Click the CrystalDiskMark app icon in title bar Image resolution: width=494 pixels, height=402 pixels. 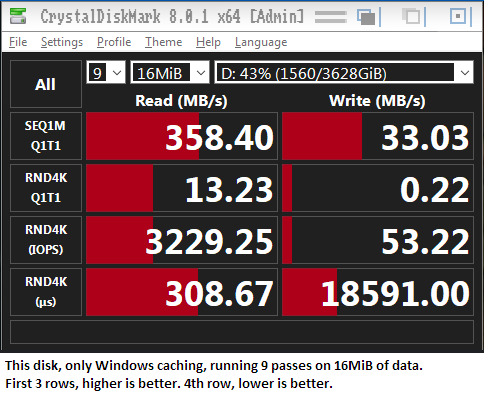coord(18,16)
